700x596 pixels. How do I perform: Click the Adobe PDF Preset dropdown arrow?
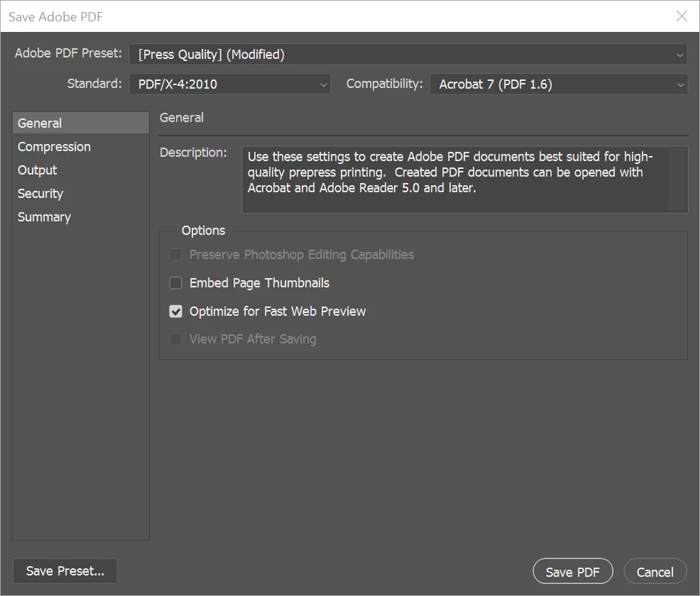click(x=679, y=54)
